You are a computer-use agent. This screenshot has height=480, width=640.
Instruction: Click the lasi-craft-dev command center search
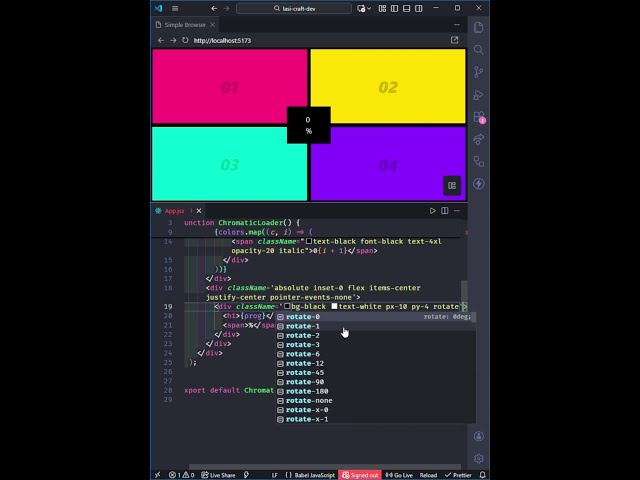[x=294, y=8]
